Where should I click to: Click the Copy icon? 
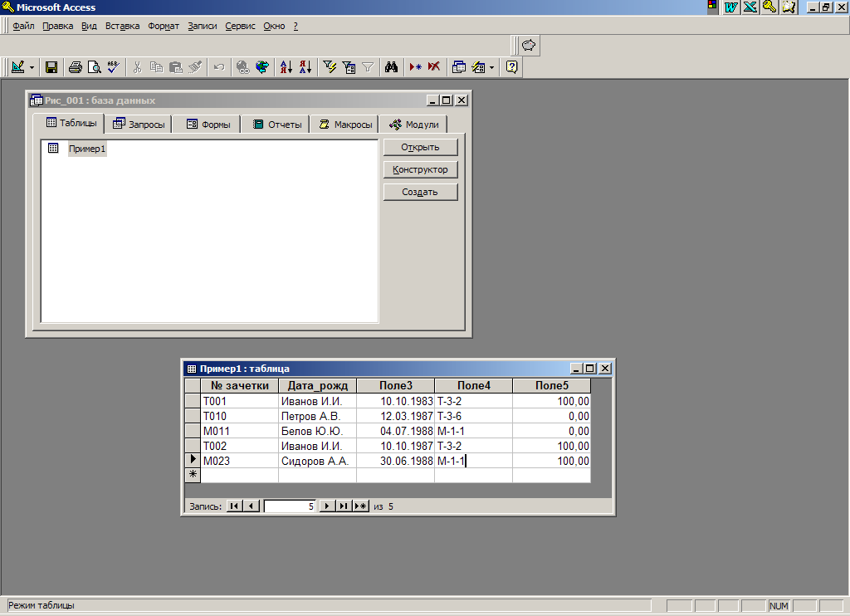[x=156, y=67]
